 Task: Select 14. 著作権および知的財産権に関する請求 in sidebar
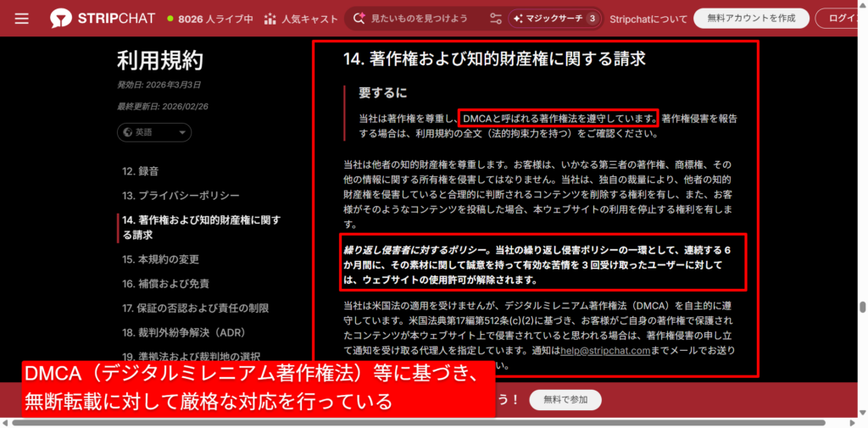[202, 228]
